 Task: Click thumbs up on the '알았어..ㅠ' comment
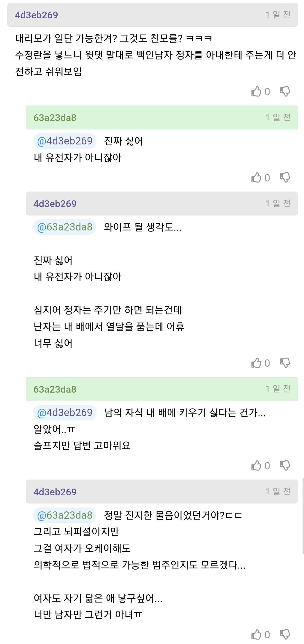coord(257,466)
